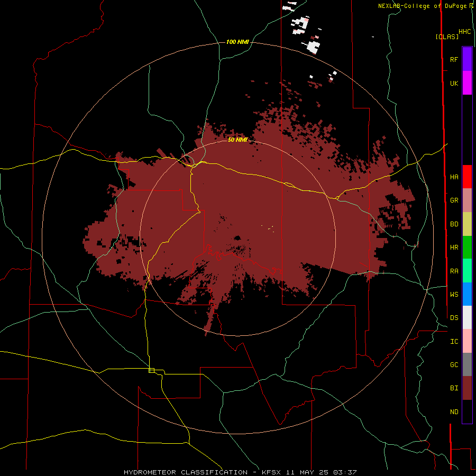Click the DS legend label

454,317
